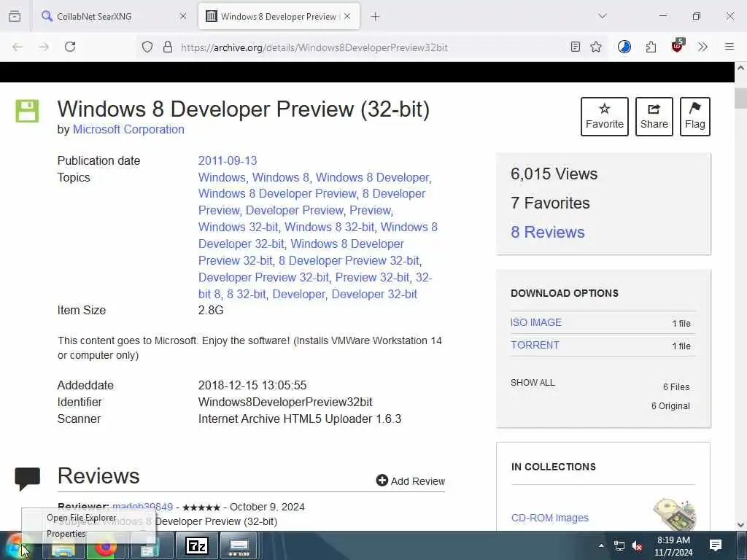Screen dimensions: 747x560
Task: Click the muted volume tray icon
Action: click(x=637, y=545)
